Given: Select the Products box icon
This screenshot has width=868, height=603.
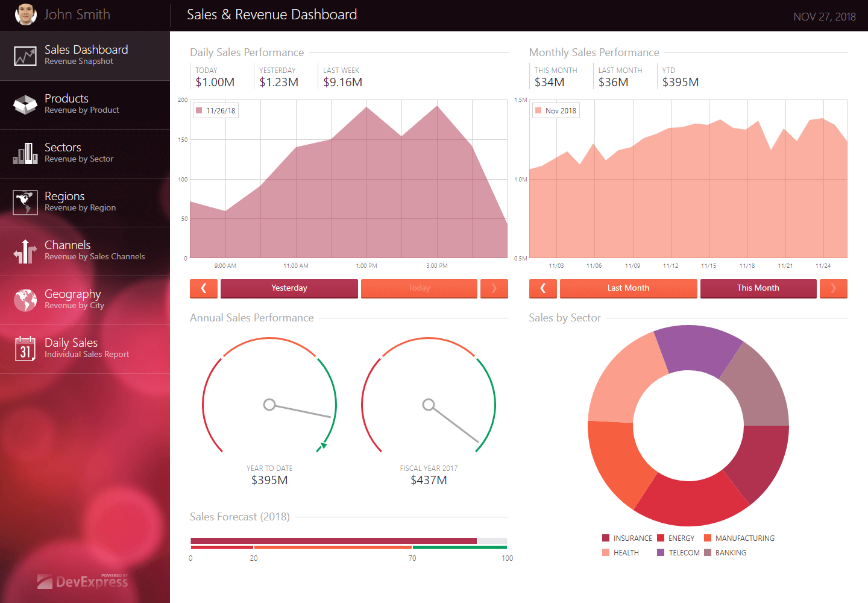Looking at the screenshot, I should click(x=25, y=105).
